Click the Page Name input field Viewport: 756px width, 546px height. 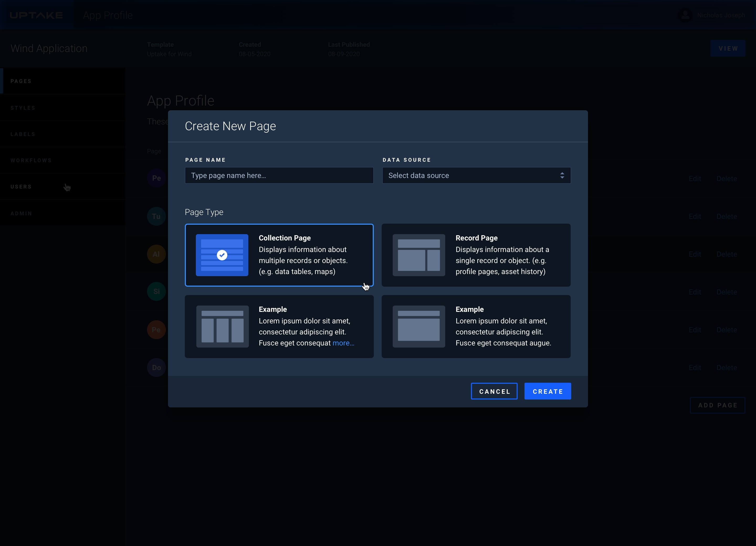point(279,175)
